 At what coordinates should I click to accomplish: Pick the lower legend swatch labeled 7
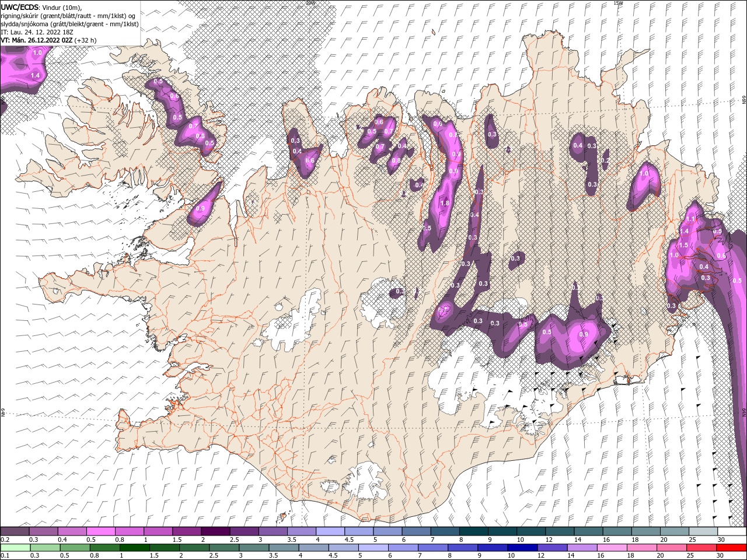[x=433, y=548]
